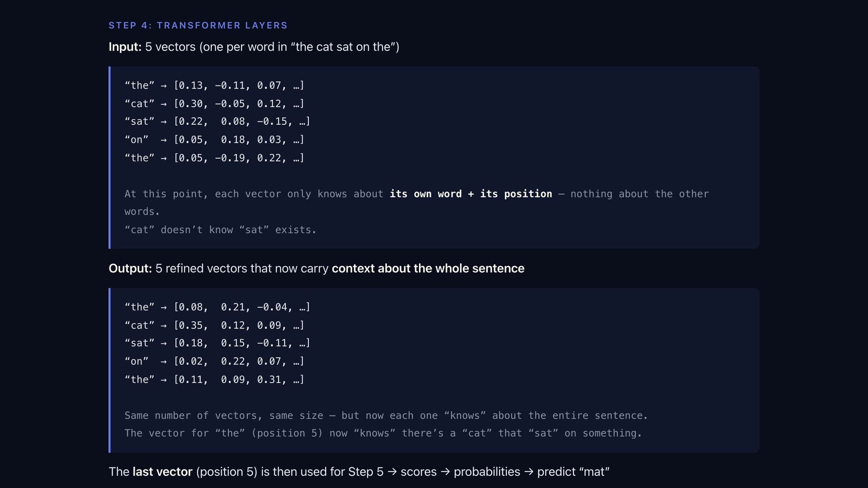This screenshot has height=488, width=868.
Task: Click the "Same number of vectors, same size" note
Action: point(386,416)
